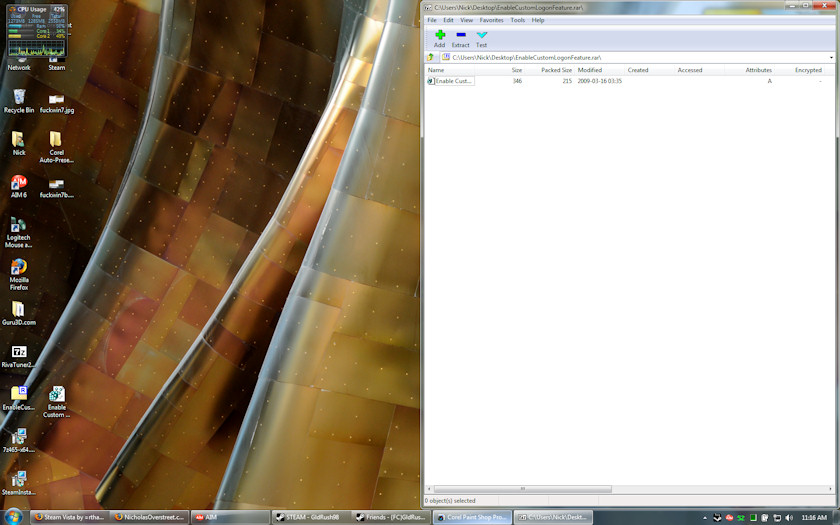Screen dimensions: 840x525
Task: Switch to STEAM - GldRush98 taskbar button
Action: click(x=311, y=518)
